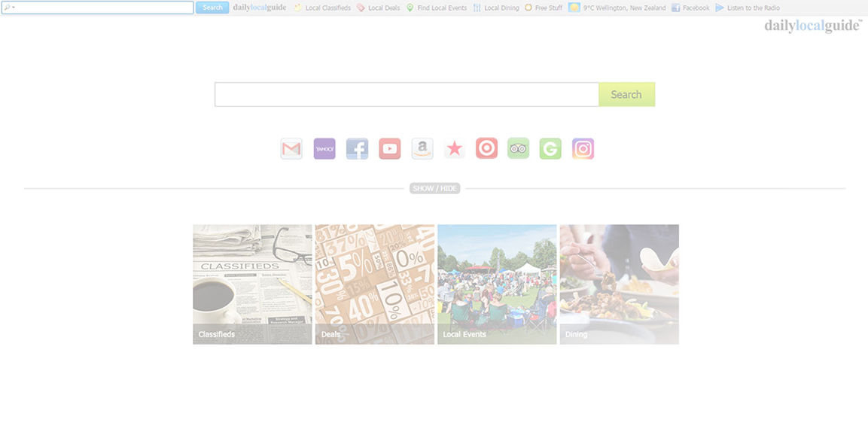Screen dimensions: 868x447
Task: Click the dailylocalguide logo in the toolbar
Action: pyautogui.click(x=260, y=8)
